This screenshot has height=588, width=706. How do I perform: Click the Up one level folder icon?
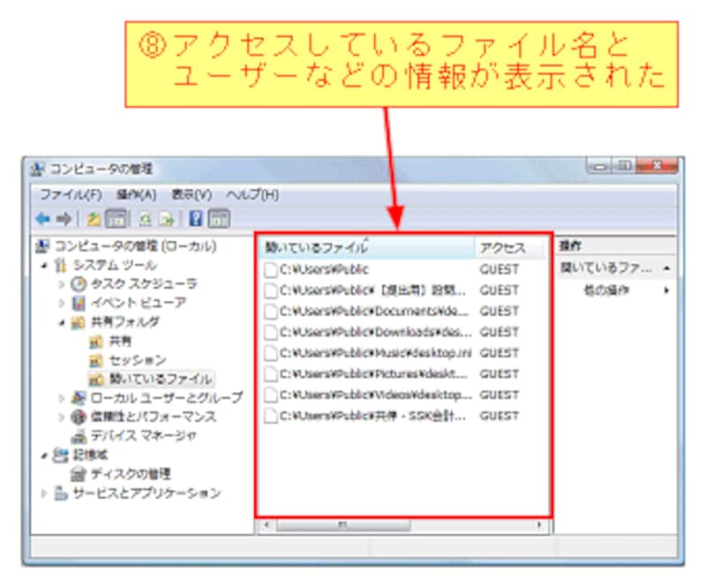coord(94,219)
